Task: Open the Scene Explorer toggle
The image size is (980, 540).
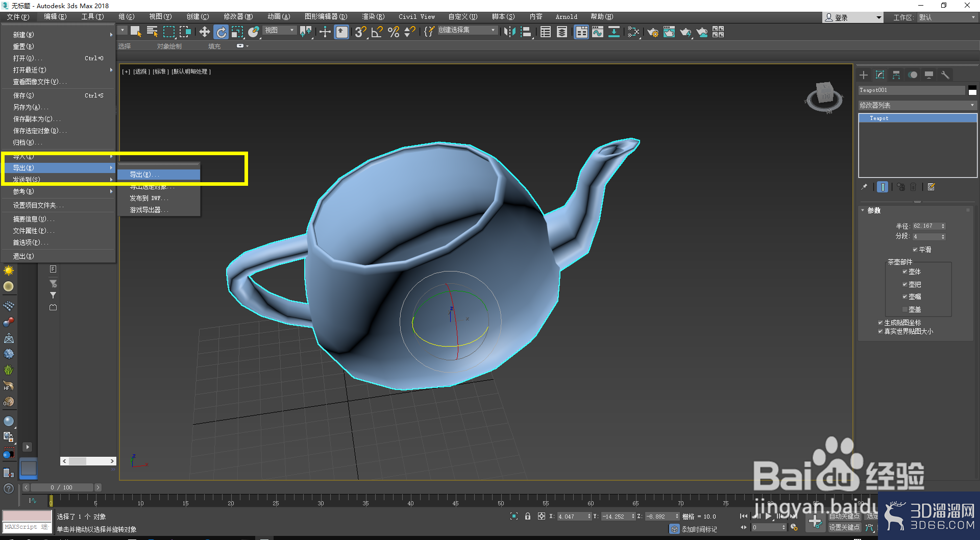Action: [x=545, y=32]
